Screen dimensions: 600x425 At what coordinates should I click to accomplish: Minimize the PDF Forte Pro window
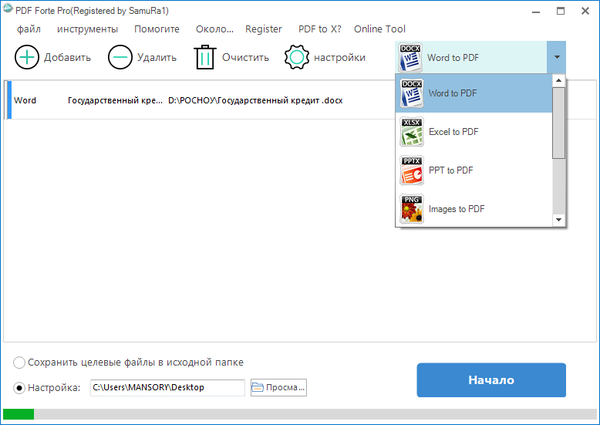point(536,11)
